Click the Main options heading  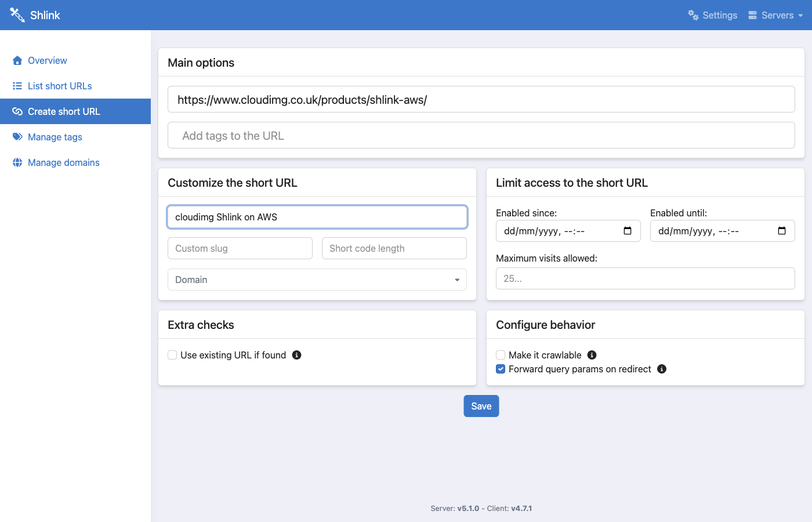(x=201, y=63)
